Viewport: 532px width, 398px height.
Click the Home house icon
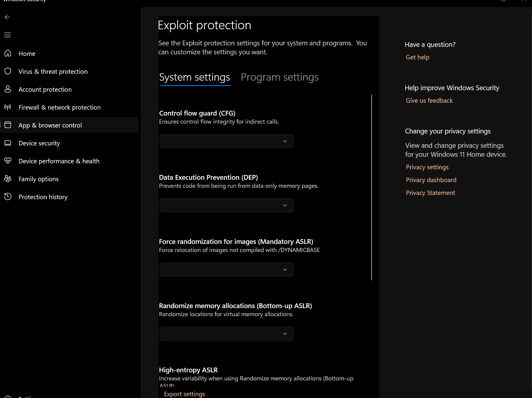click(x=8, y=53)
